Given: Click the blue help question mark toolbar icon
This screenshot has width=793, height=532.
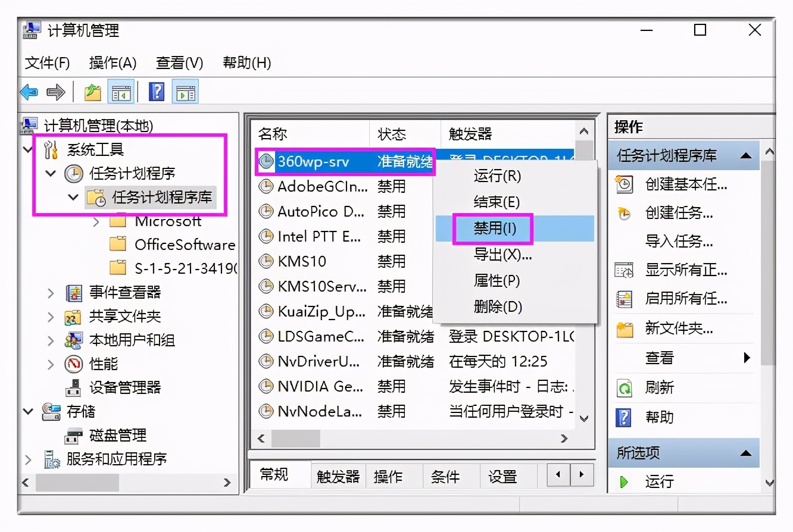Looking at the screenshot, I should coord(157,92).
